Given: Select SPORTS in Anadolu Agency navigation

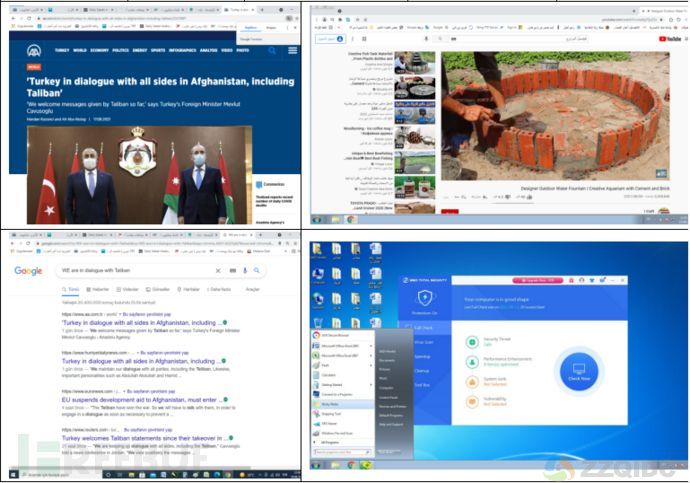Looking at the screenshot, I should click(x=158, y=51).
